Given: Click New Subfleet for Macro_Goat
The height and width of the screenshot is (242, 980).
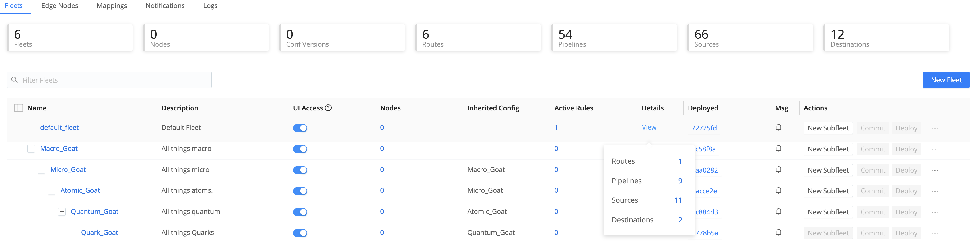Looking at the screenshot, I should click(828, 149).
